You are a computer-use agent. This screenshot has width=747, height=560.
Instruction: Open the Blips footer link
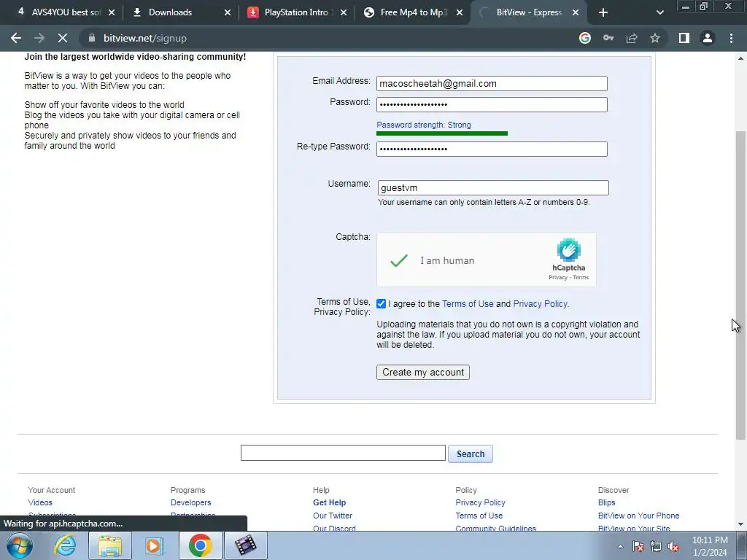[606, 502]
